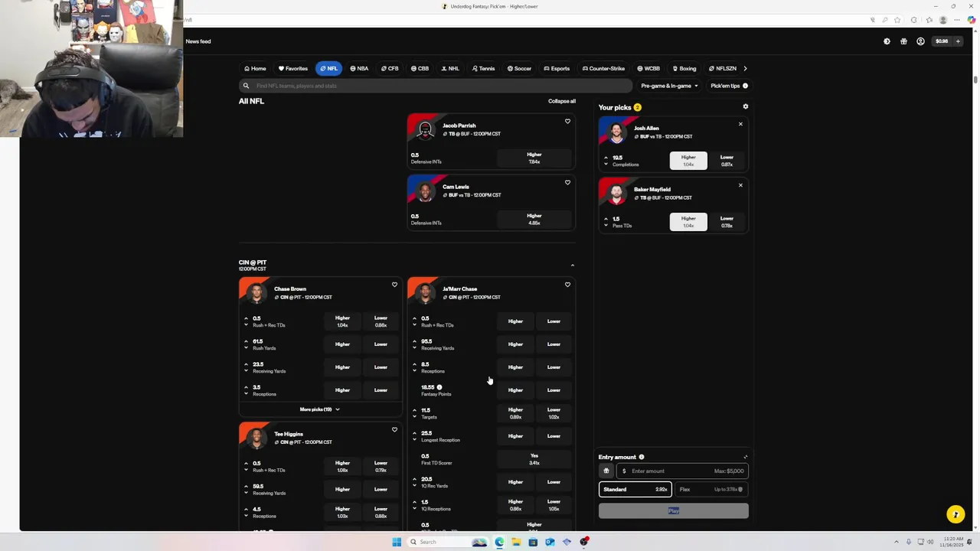Open Pre-game & in-game dropdown
This screenshot has width=980, height=551.
(x=669, y=86)
